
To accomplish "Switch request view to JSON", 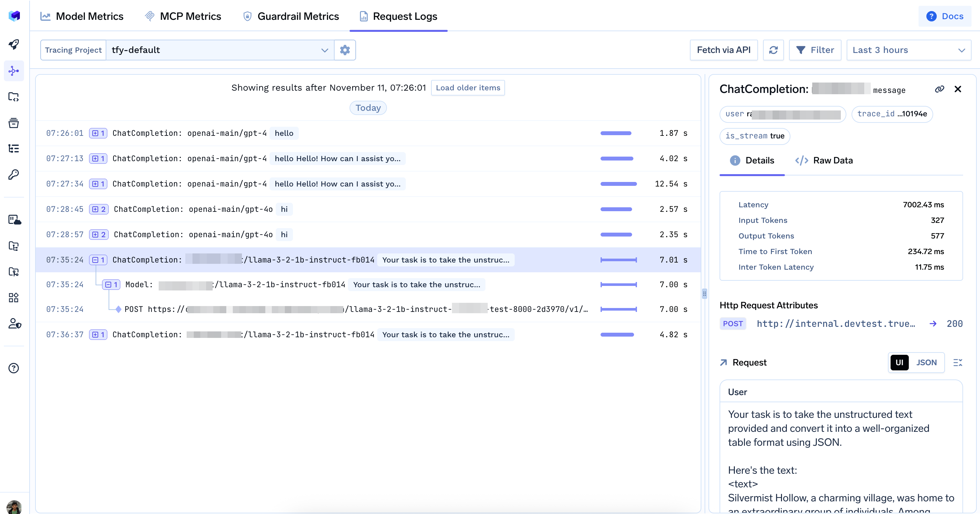I will click(926, 362).
